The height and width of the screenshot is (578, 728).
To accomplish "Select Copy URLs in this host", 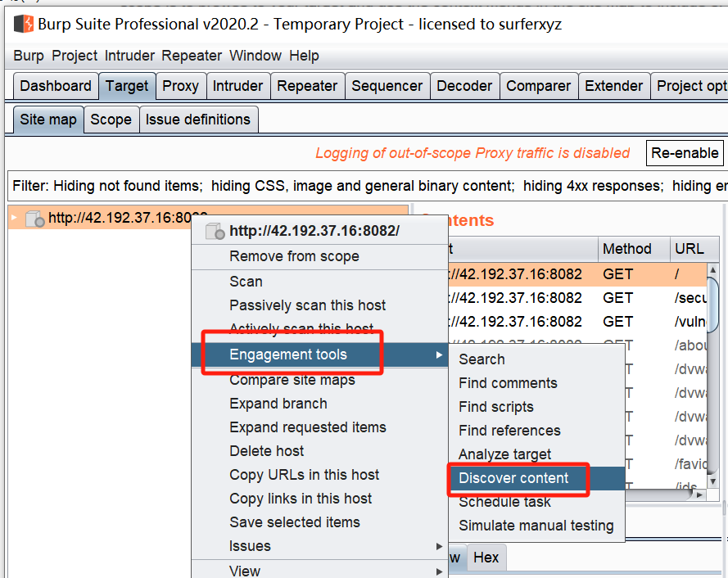I will pos(319,475).
